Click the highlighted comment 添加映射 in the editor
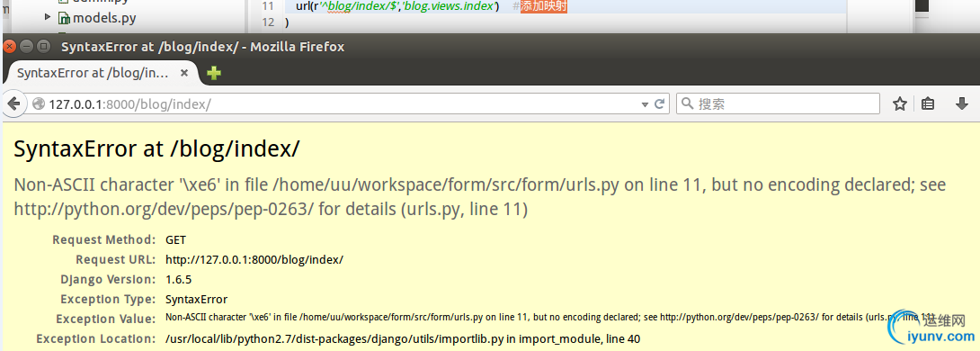Viewport: 980px width, 351px height. point(544,6)
